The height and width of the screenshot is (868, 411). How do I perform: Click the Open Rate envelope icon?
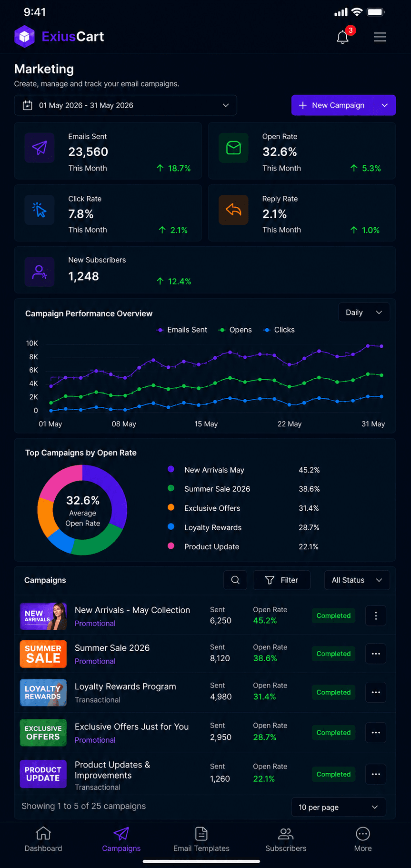233,148
